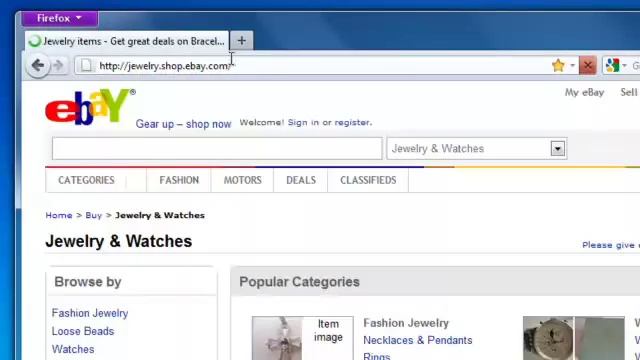Open the bookmark star dropdown arrow
Image resolution: width=640 pixels, height=360 pixels.
[x=572, y=65]
